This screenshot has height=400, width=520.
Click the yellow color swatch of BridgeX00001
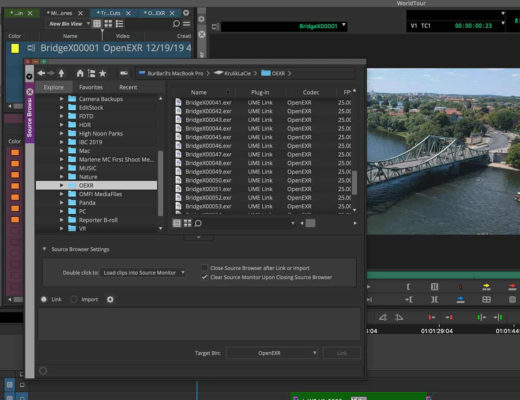(15, 48)
